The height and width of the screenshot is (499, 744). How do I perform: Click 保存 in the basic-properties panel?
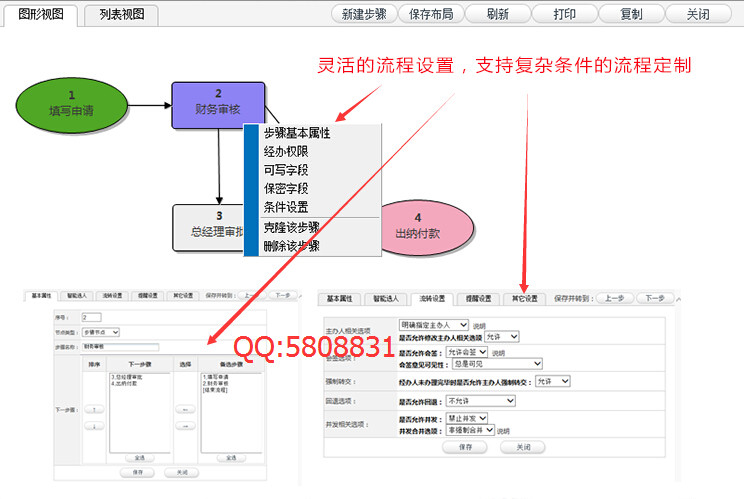point(138,473)
